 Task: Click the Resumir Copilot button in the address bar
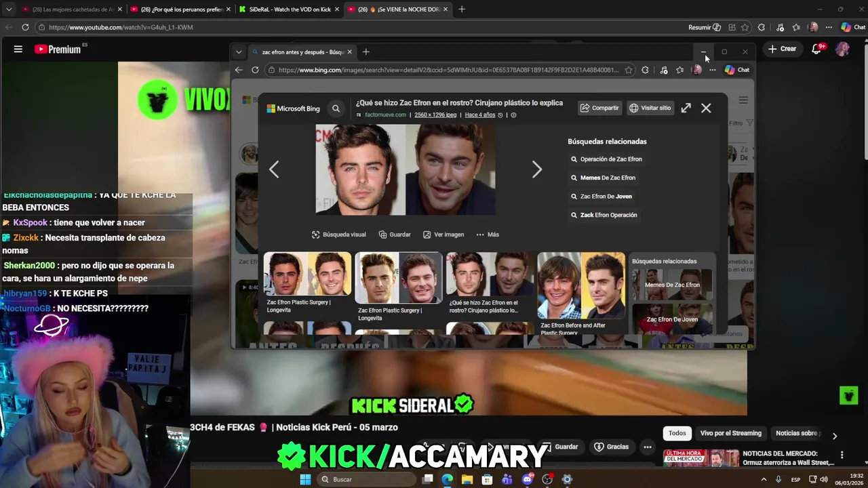click(704, 27)
